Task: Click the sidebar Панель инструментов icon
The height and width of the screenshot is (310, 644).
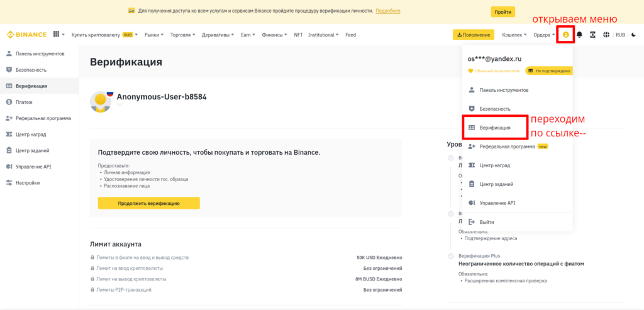Action: 9,54
